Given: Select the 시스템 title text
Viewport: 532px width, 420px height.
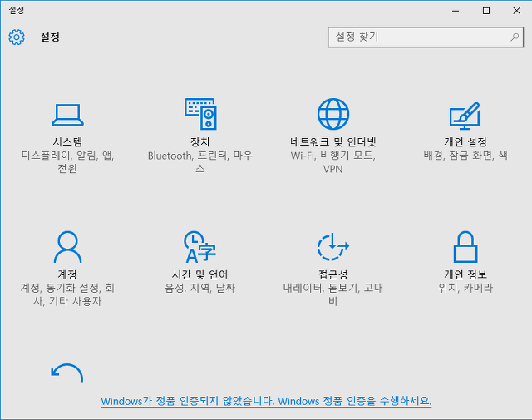Looking at the screenshot, I should pyautogui.click(x=67, y=141).
